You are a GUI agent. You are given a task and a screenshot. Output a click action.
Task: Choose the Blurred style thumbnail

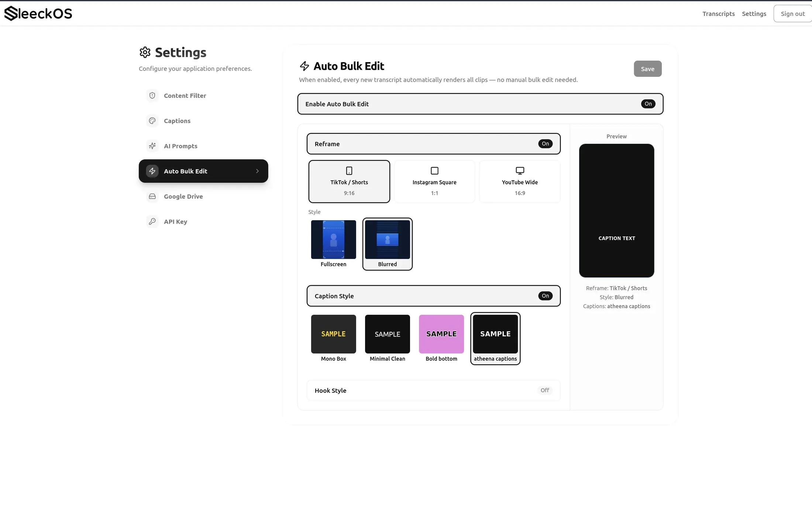click(387, 239)
